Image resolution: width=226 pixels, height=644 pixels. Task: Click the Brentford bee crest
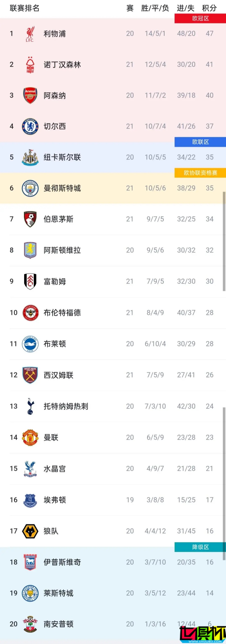click(x=30, y=313)
